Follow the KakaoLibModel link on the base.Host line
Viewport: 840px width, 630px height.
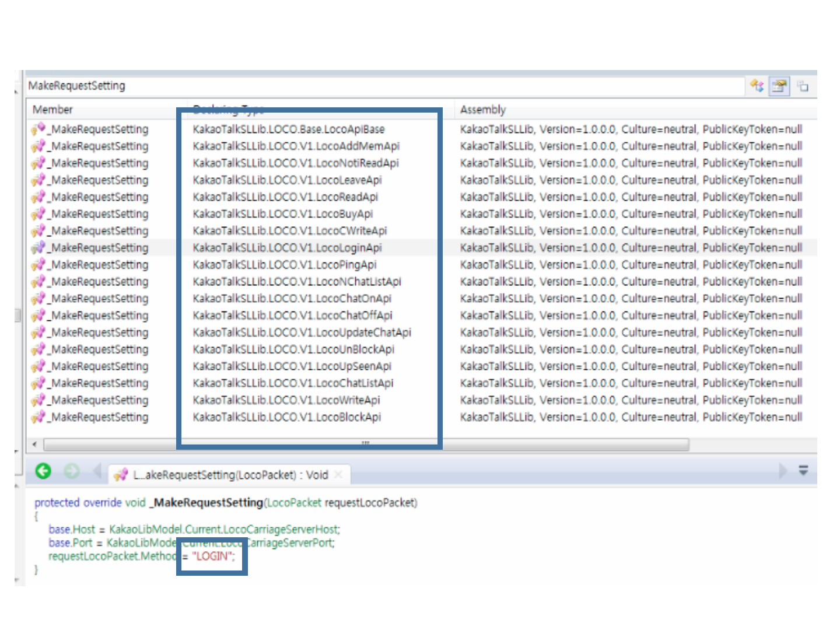pos(146,529)
